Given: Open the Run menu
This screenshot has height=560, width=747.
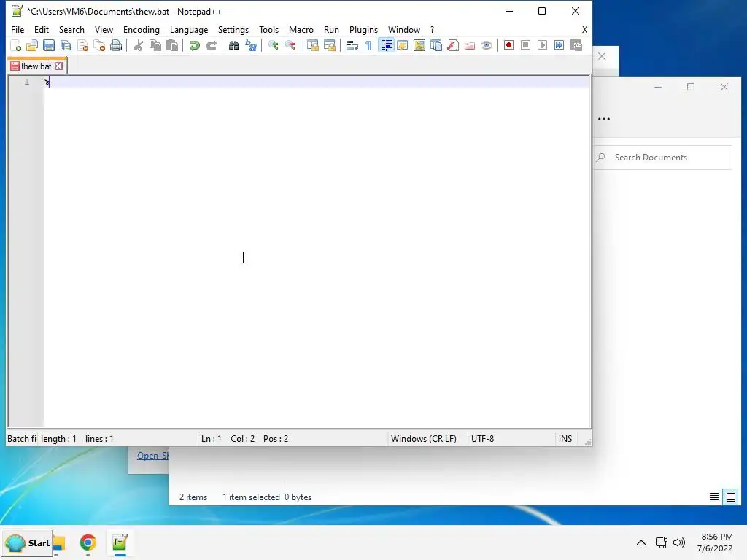Looking at the screenshot, I should tap(332, 29).
